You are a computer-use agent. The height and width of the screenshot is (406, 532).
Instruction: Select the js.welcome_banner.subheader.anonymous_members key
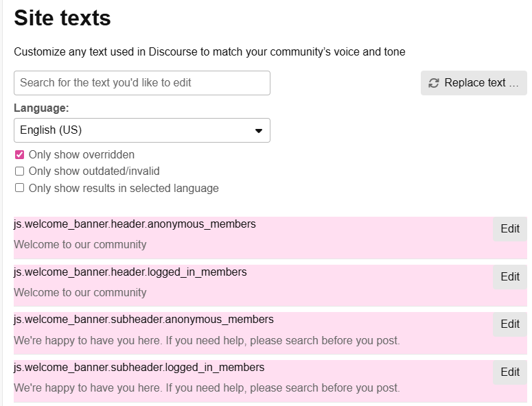pyautogui.click(x=143, y=320)
